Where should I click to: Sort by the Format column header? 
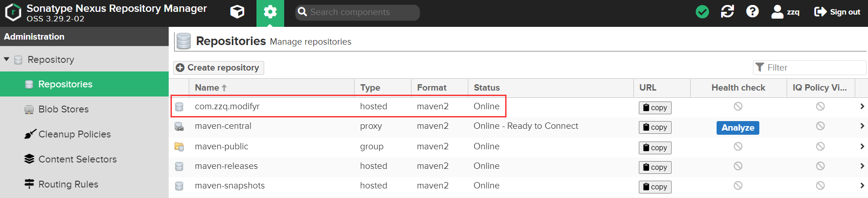pyautogui.click(x=440, y=88)
